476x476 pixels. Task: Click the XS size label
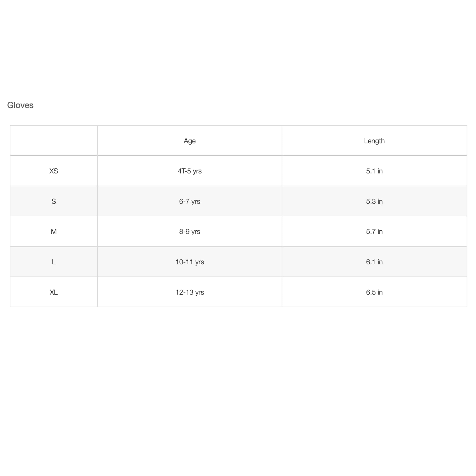(x=54, y=171)
